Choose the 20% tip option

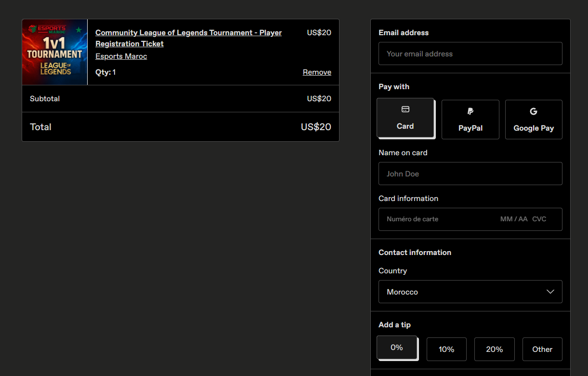495,349
